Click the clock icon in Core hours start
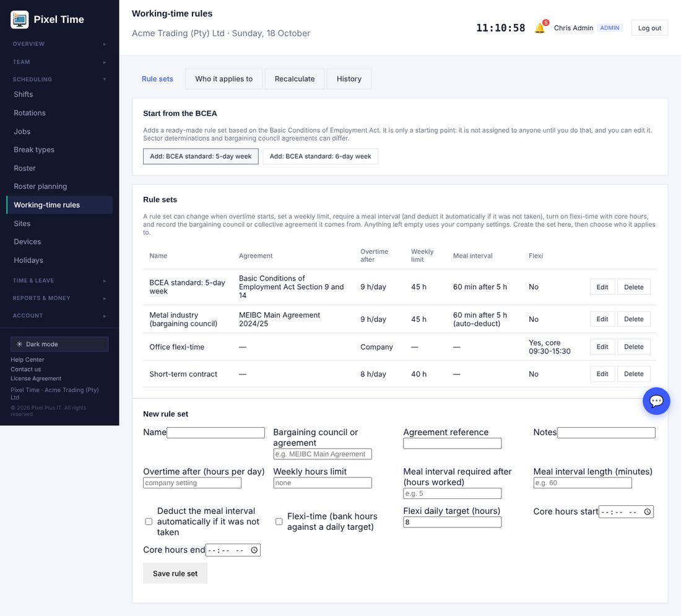 click(647, 512)
